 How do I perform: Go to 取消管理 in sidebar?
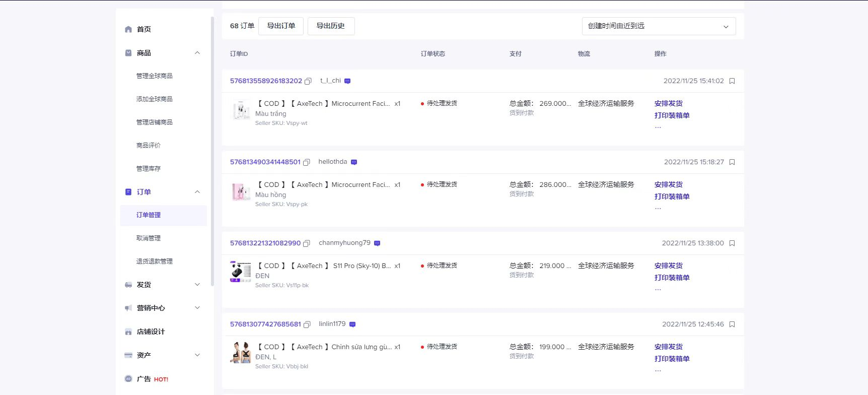coord(149,238)
